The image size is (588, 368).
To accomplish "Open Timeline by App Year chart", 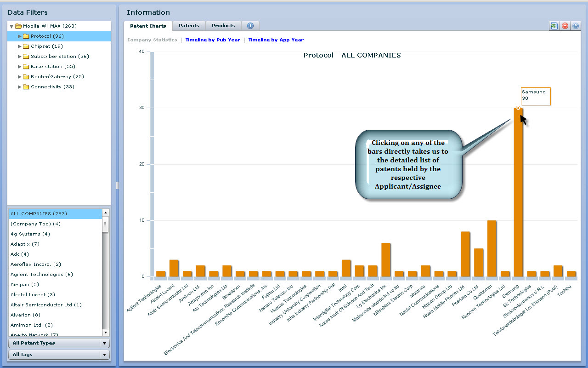I will (x=276, y=40).
